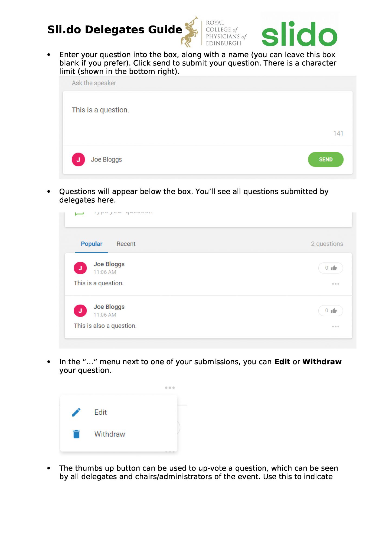Switch to the Popular tab
Screen dimensions: 392x555
pos(92,244)
